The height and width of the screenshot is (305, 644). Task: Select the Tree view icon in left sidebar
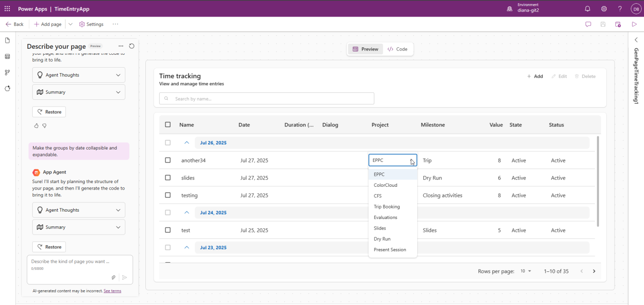click(x=7, y=72)
